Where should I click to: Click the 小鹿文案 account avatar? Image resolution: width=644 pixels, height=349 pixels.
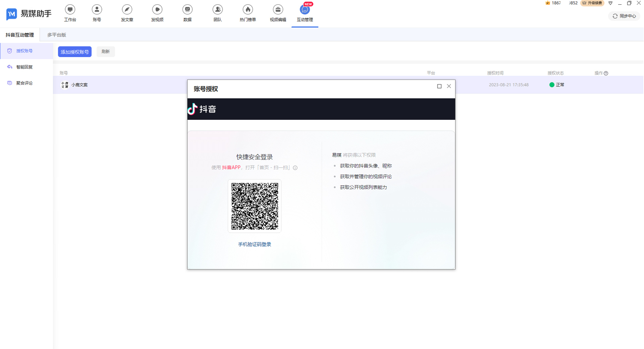point(65,85)
